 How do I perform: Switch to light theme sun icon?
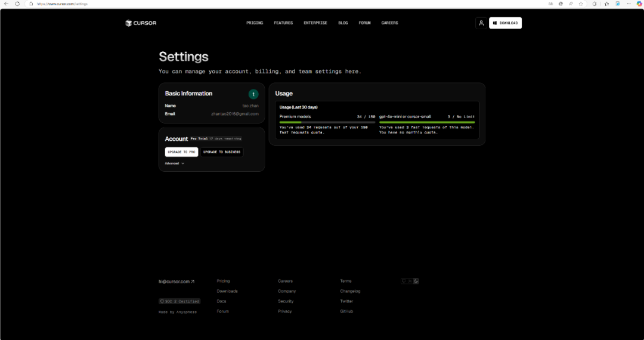point(410,282)
